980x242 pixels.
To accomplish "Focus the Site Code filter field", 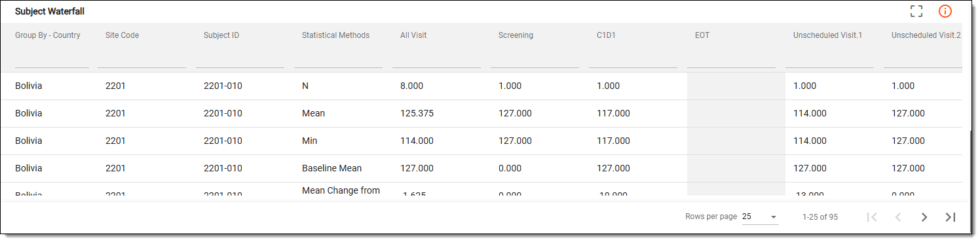I will 141,60.
